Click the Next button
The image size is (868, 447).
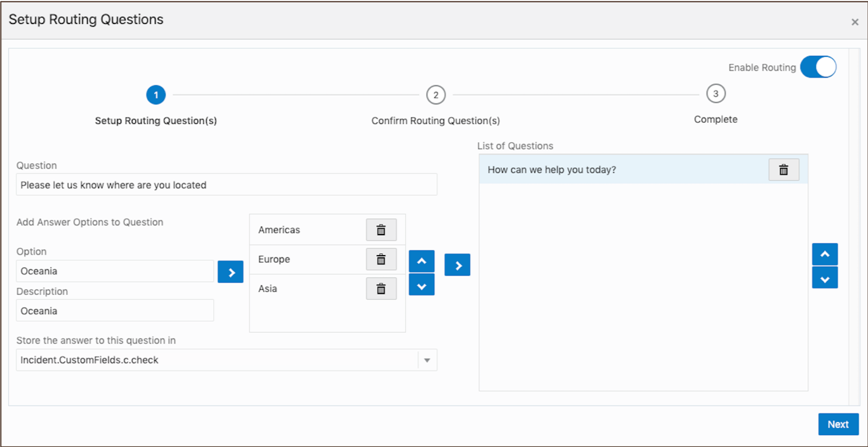[838, 425]
